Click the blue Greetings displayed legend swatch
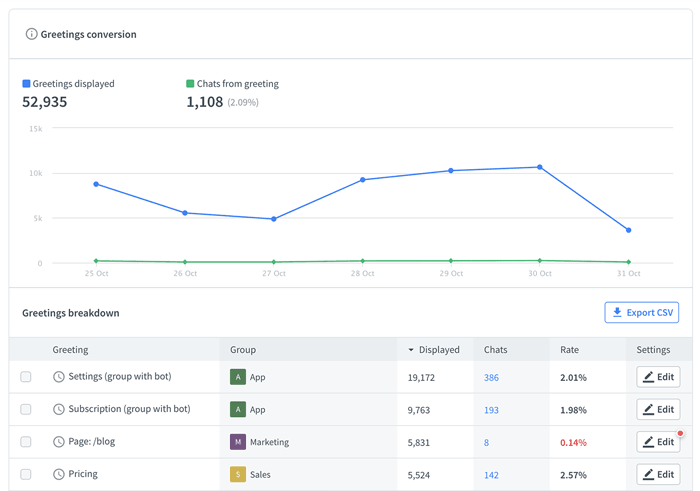Viewport: 700px width, 491px height. click(x=26, y=83)
